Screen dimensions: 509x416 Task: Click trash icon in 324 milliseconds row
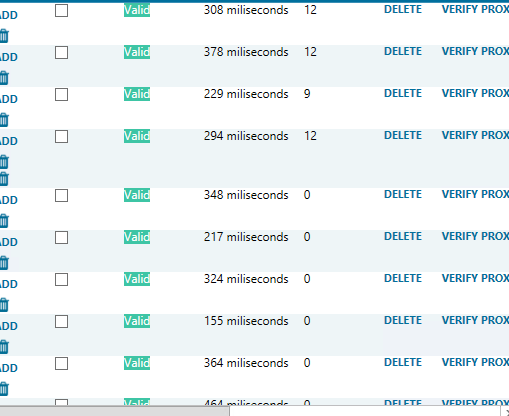tap(4, 305)
